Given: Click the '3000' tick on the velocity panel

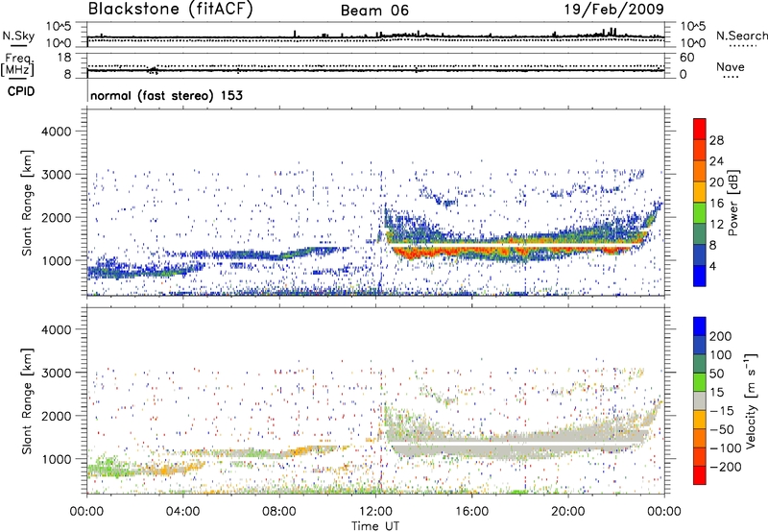Looking at the screenshot, I should click(x=56, y=373).
